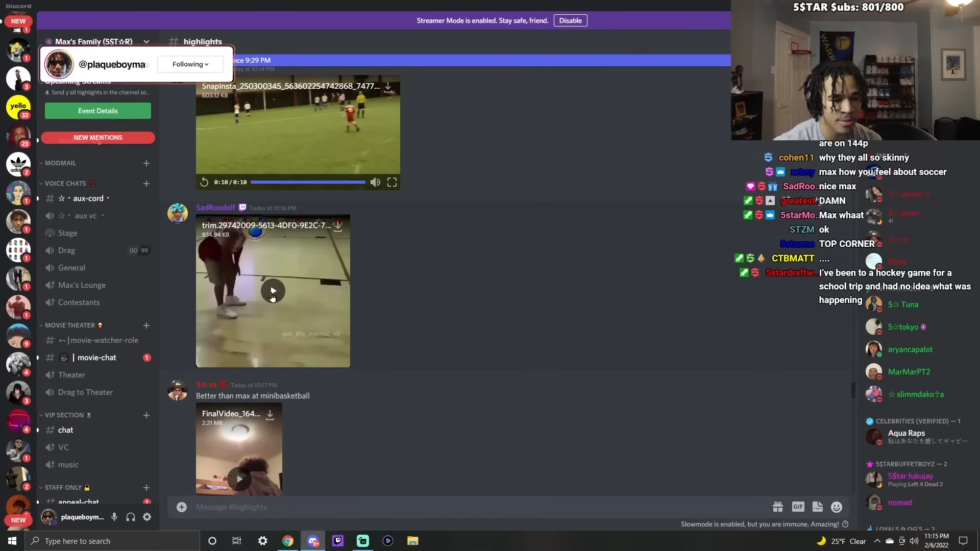Viewport: 980px width, 551px height.
Task: Click the Windows taskbar search box
Action: 112,541
